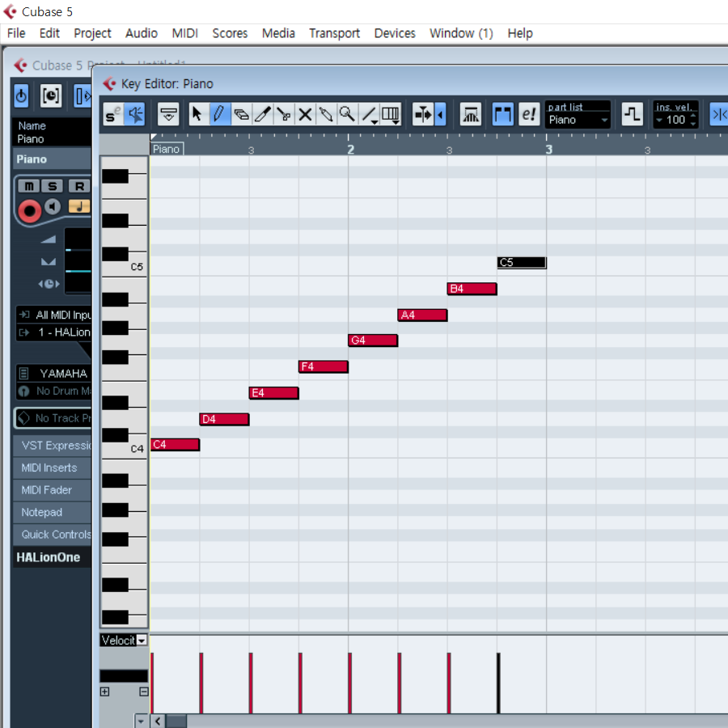Image resolution: width=728 pixels, height=728 pixels.
Task: Open the part list Piano dropdown
Action: tap(578, 120)
